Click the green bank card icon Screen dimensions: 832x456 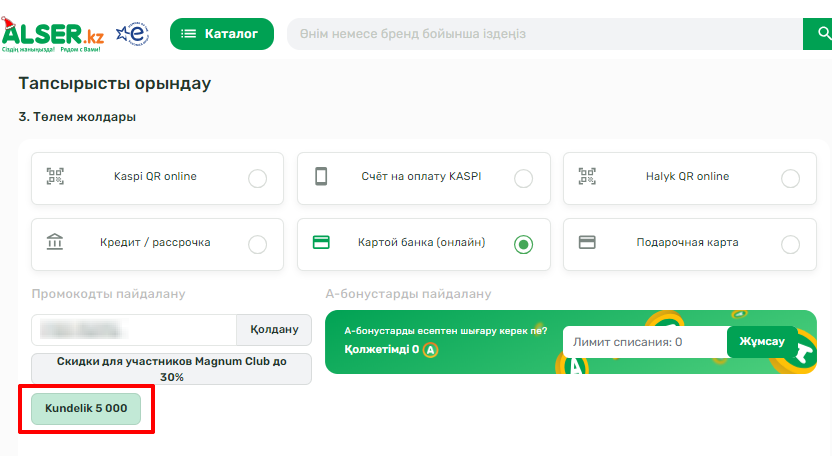(321, 243)
